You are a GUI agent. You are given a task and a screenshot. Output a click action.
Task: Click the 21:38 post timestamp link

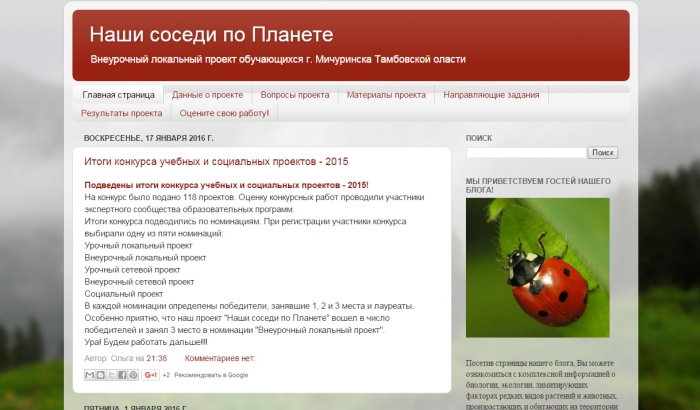(157, 357)
